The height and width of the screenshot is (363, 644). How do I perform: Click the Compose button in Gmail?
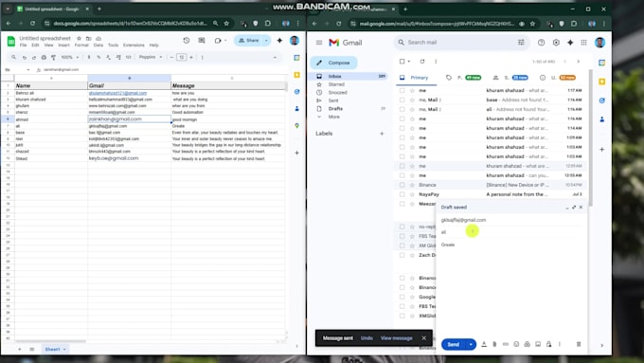(333, 63)
